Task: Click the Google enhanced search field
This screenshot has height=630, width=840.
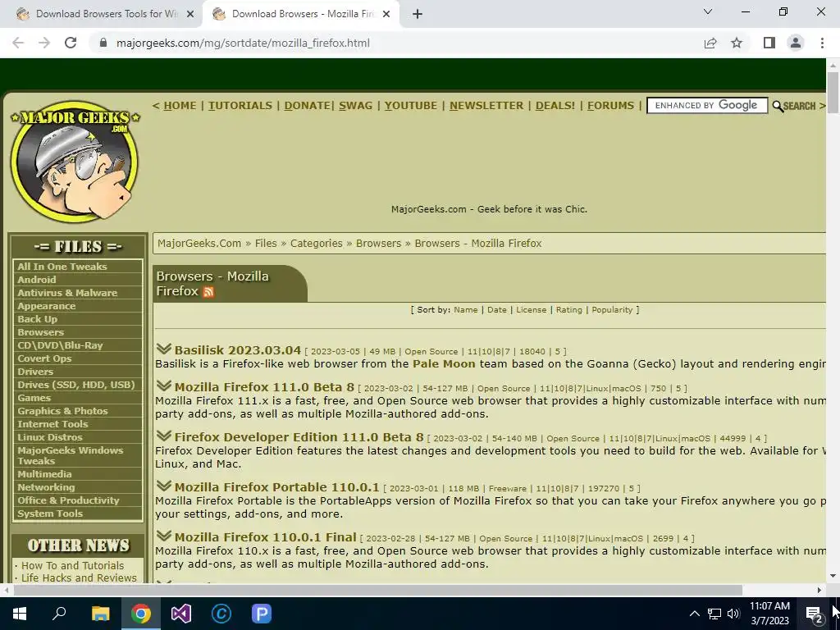Action: coord(707,106)
